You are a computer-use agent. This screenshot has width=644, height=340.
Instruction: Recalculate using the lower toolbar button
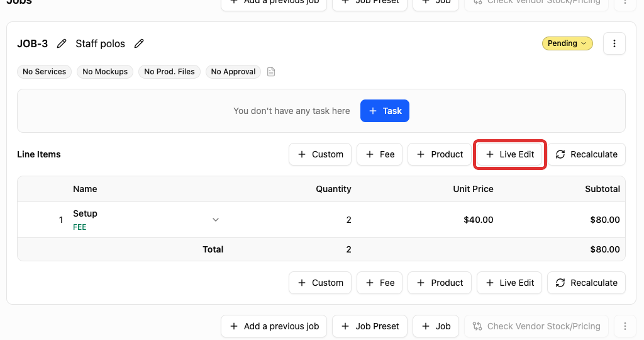[x=586, y=283]
